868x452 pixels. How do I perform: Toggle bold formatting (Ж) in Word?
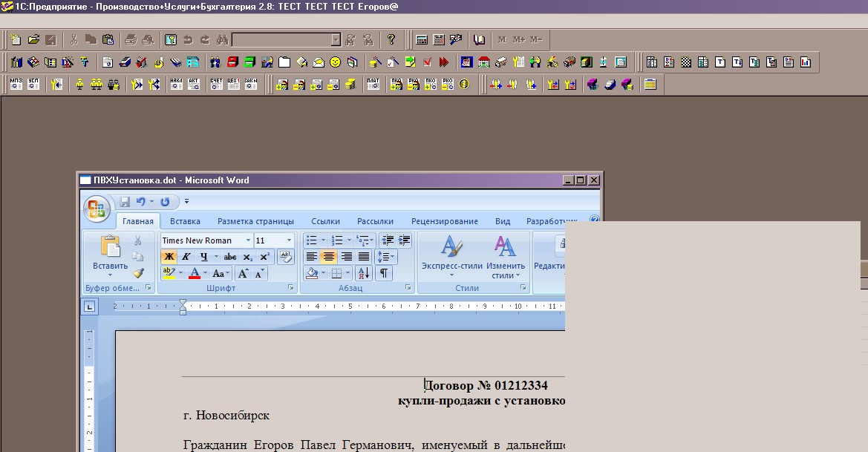(x=169, y=257)
